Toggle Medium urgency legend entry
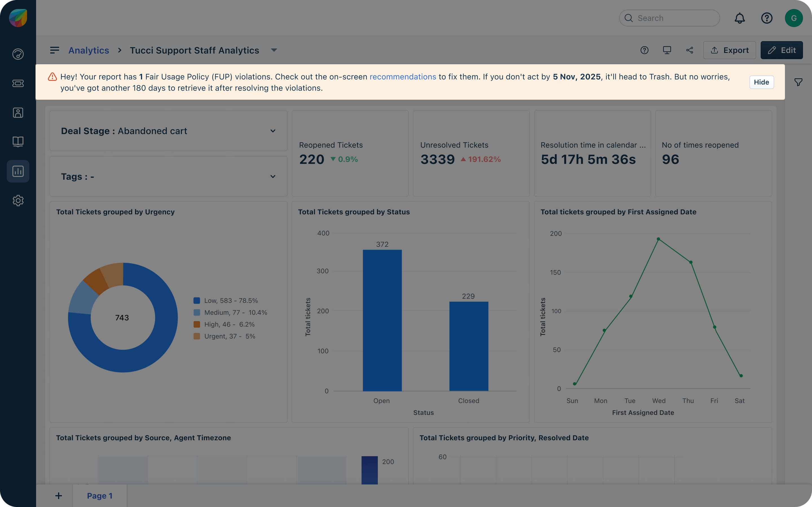 pyautogui.click(x=230, y=313)
